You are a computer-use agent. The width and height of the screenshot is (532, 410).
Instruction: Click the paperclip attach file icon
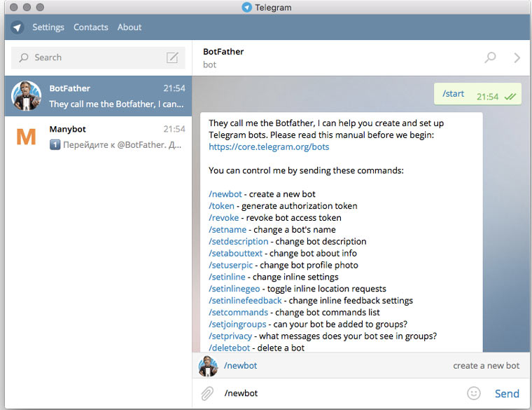coord(207,394)
